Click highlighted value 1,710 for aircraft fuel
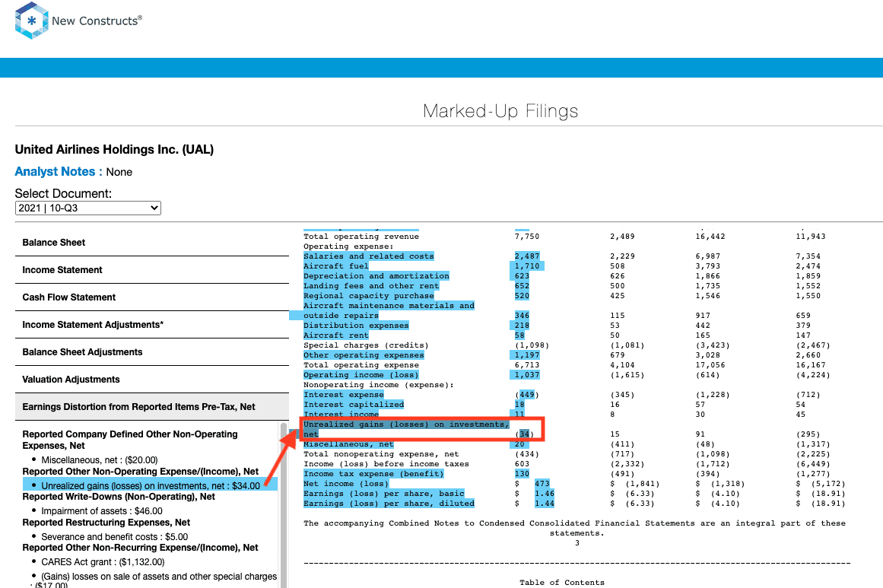The width and height of the screenshot is (883, 588). point(527,265)
